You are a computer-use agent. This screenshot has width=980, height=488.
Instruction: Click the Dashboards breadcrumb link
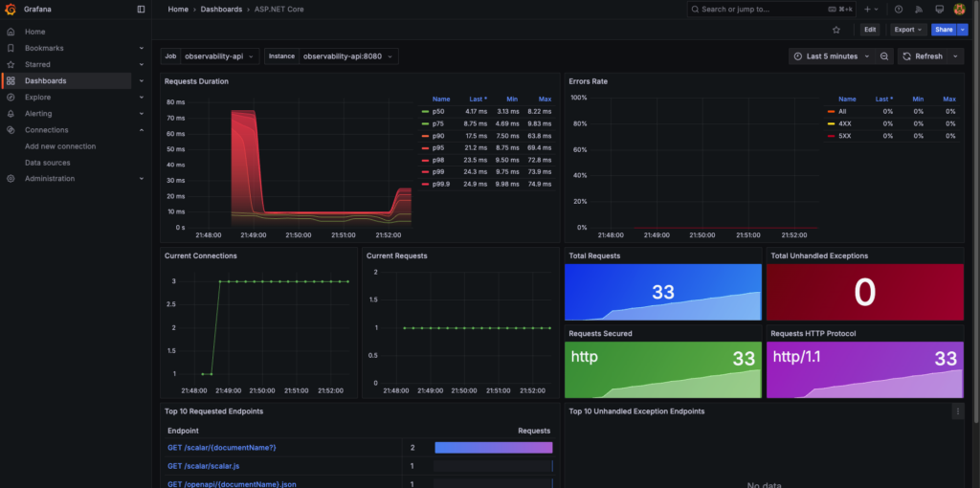pos(221,10)
